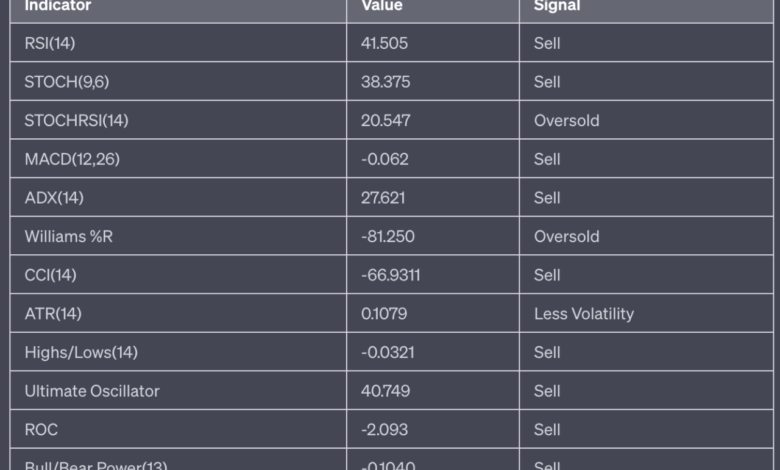Click the Signal column header
This screenshot has width=780, height=470.
coord(557,6)
